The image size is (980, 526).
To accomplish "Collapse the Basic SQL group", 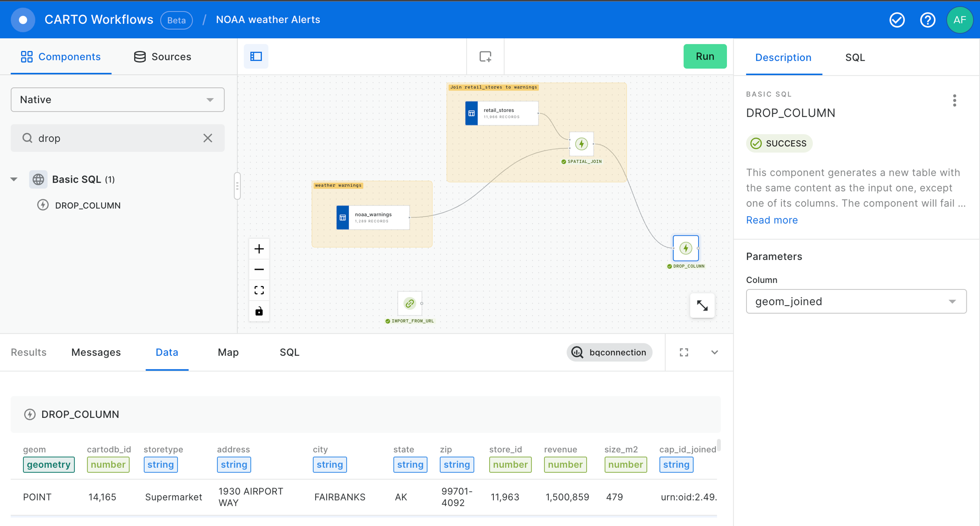I will point(14,179).
